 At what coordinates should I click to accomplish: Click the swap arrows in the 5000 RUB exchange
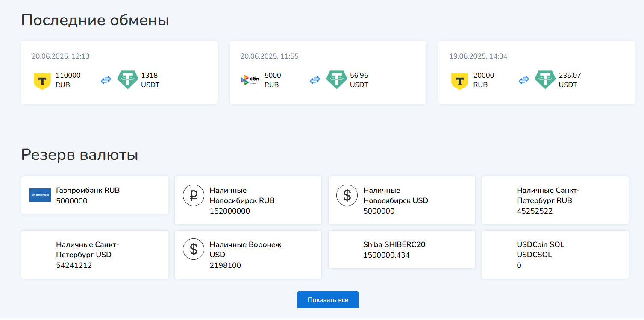pyautogui.click(x=315, y=80)
